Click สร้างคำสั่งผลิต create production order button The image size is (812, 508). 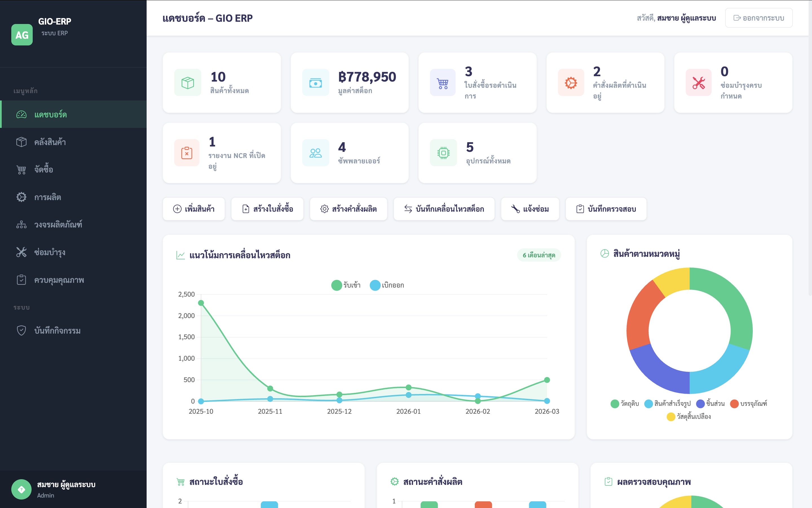point(348,209)
